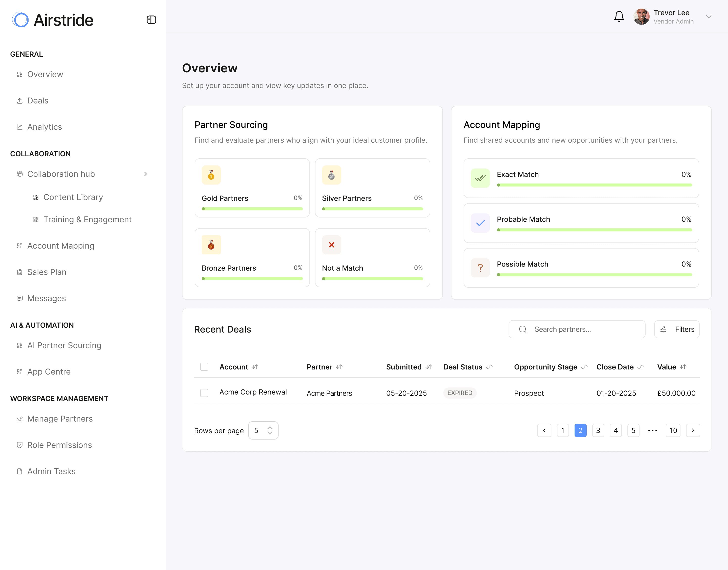Go to page 5 of Recent Deals
Screen dimensions: 728x570
coord(633,430)
